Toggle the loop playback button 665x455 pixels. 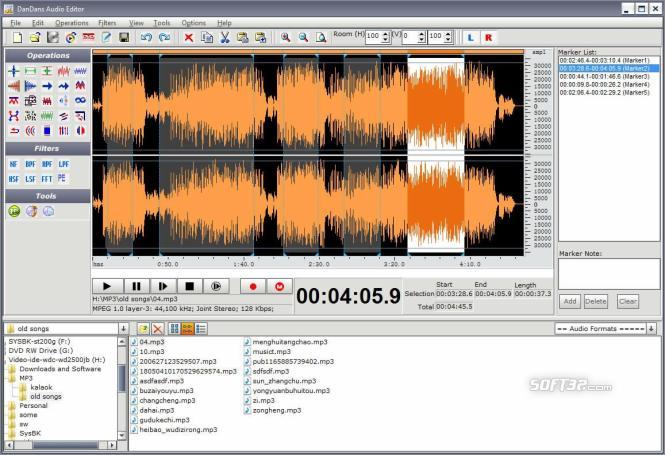click(x=216, y=286)
